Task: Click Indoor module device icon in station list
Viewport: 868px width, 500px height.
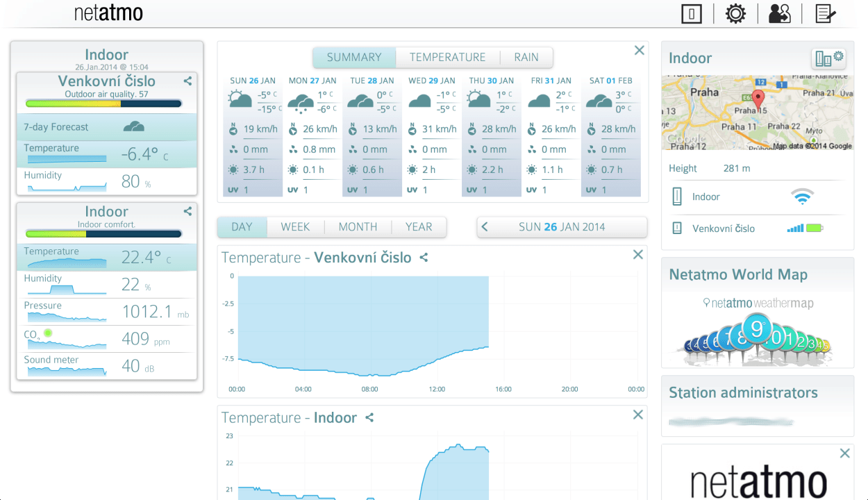Action: point(677,197)
